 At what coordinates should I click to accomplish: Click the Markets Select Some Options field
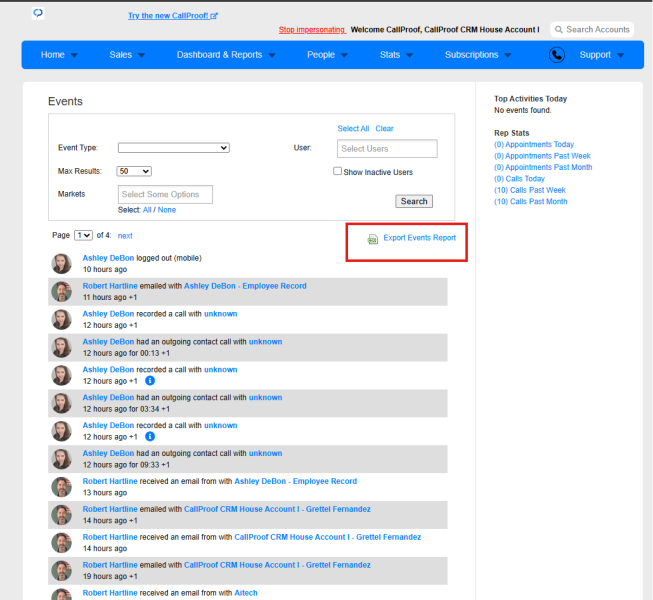[x=165, y=194]
